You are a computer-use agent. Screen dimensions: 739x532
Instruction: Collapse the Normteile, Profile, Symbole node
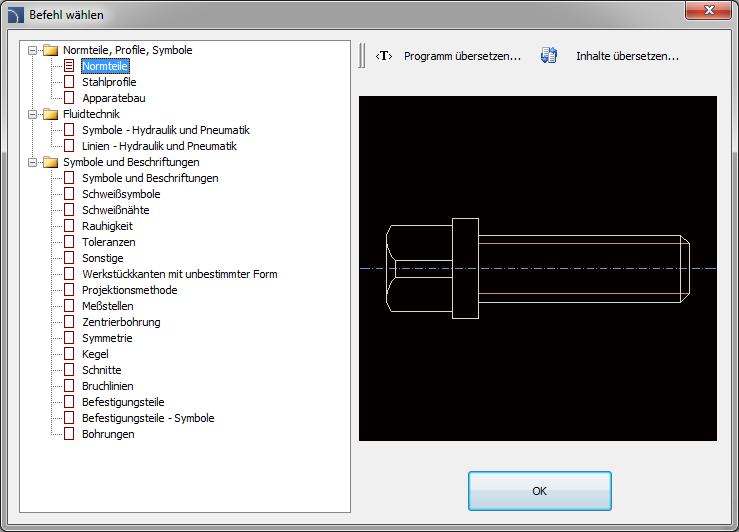[x=33, y=50]
